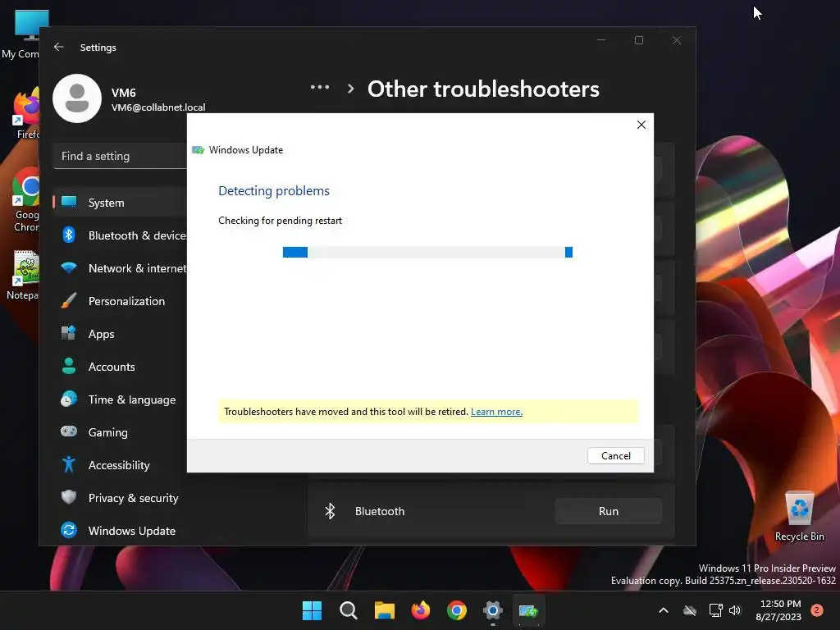840x630 pixels.
Task: Close the Windows Update troubleshooter dialog
Action: (641, 125)
